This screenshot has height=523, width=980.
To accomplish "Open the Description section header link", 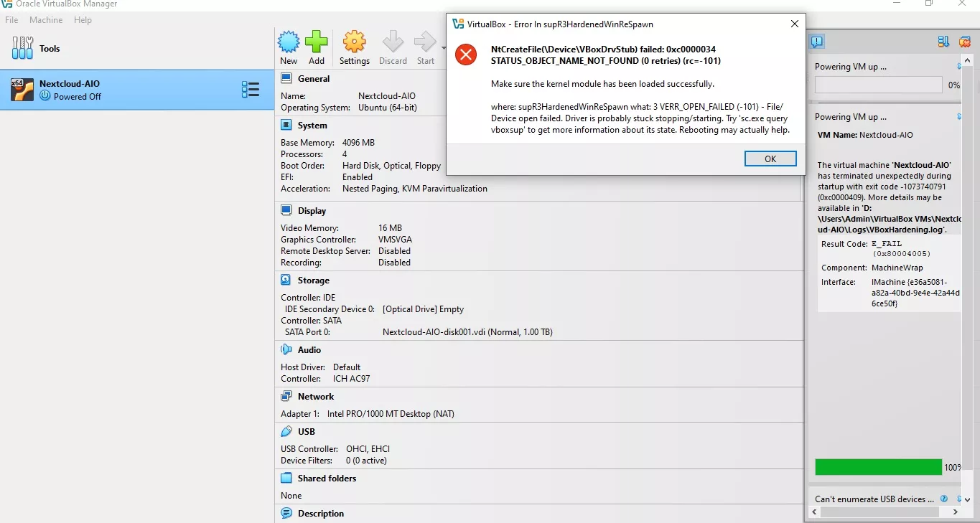I will coord(321,514).
